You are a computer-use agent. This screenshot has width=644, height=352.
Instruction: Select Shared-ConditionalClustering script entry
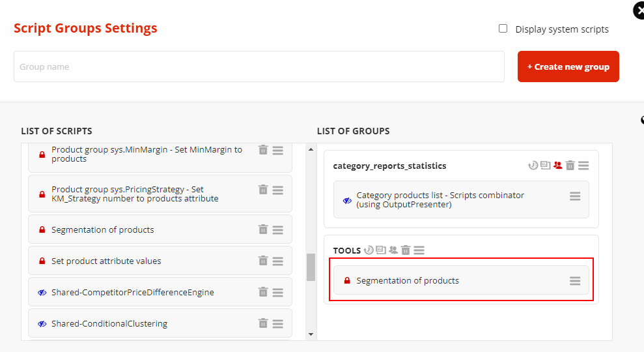coord(109,323)
